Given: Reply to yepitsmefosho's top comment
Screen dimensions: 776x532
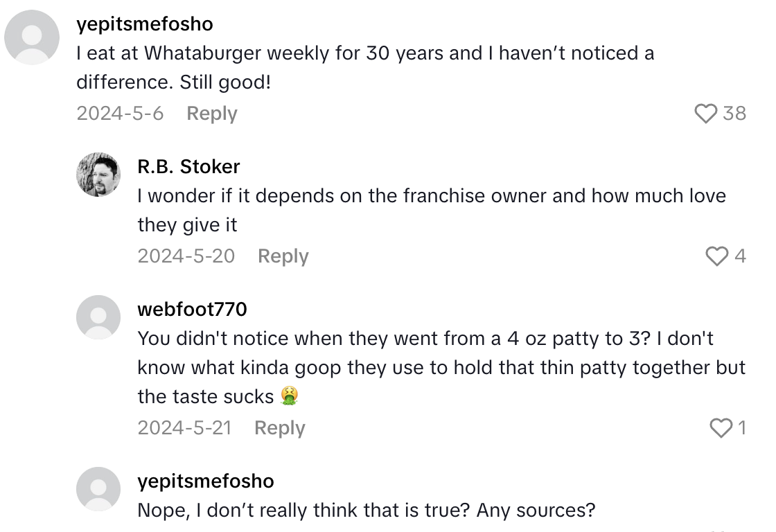Looking at the screenshot, I should point(211,114).
